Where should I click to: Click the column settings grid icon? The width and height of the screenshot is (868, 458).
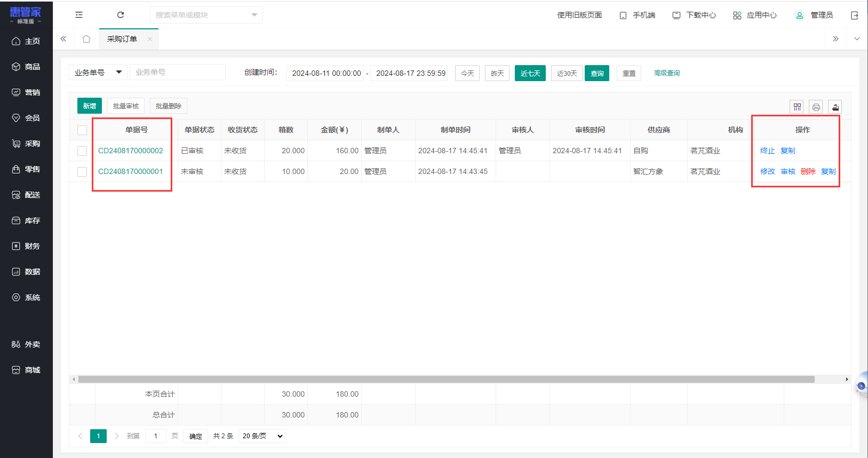coord(797,107)
